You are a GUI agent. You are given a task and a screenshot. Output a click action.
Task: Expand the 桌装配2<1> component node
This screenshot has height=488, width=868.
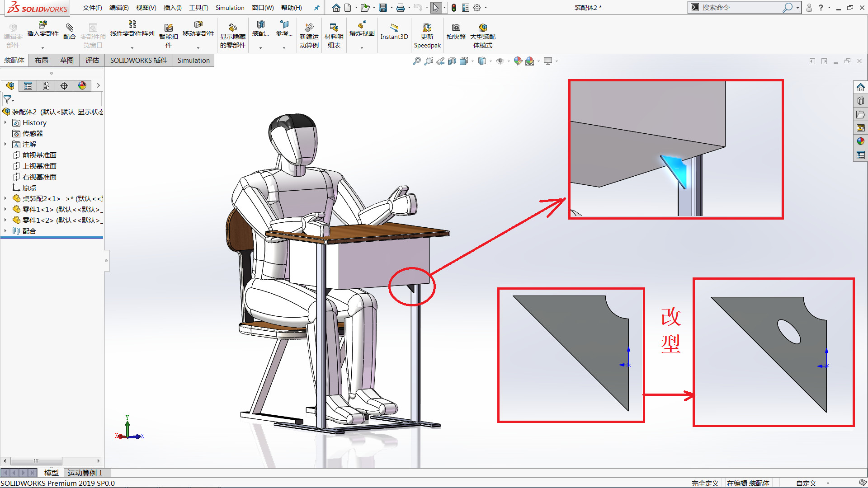tap(5, 198)
